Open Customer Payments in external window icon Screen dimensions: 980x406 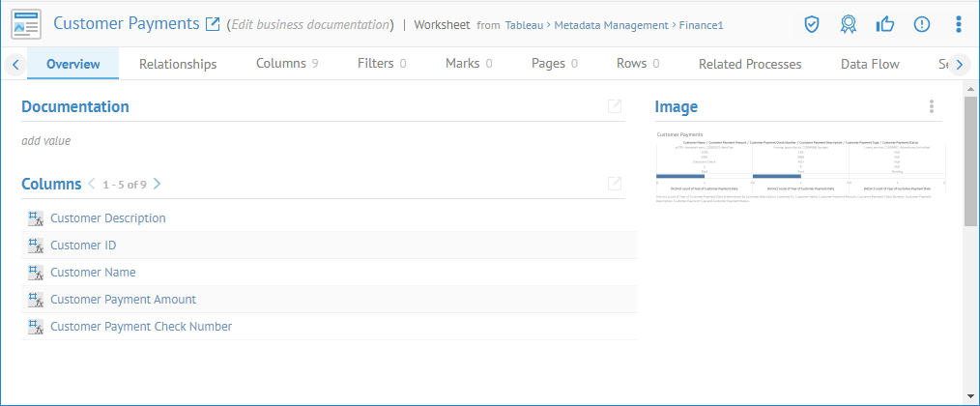coord(214,23)
